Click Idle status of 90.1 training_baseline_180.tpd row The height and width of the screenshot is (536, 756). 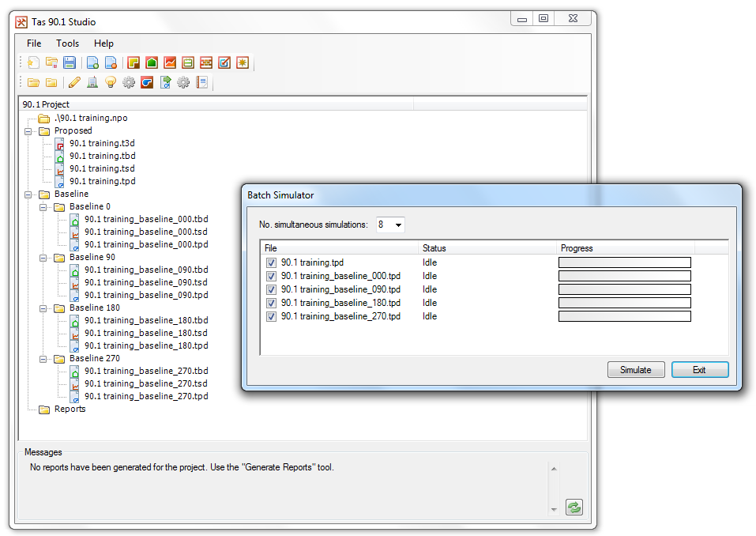coord(430,303)
